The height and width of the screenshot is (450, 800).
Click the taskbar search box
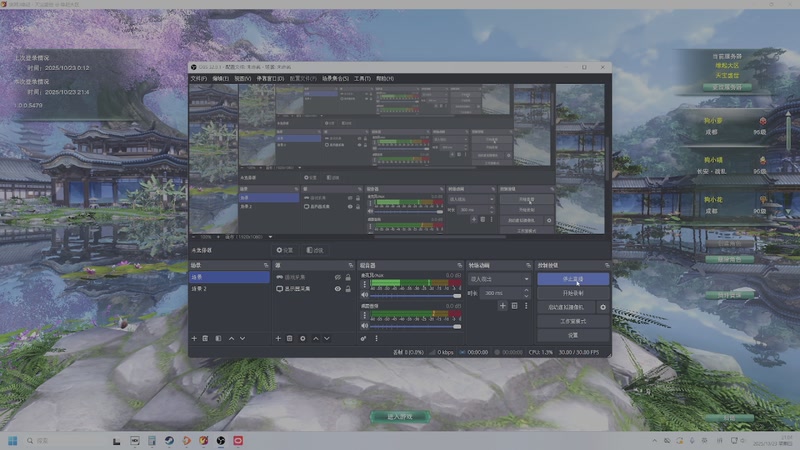click(x=64, y=441)
